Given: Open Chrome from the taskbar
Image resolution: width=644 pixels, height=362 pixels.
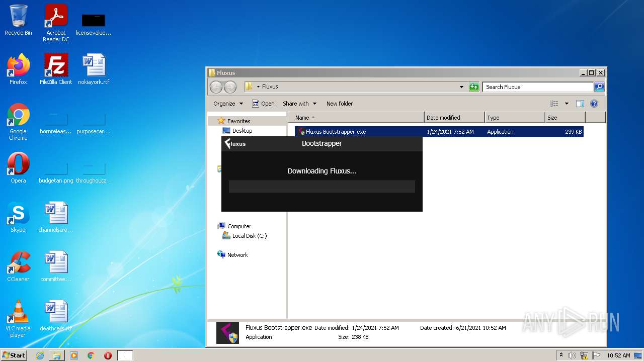Looking at the screenshot, I should (x=91, y=355).
